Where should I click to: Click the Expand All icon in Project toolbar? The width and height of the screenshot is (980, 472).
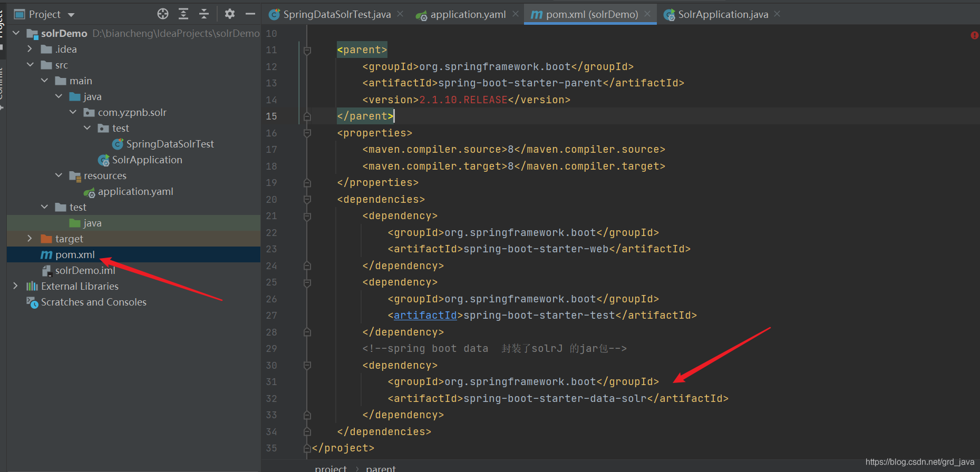[x=183, y=14]
